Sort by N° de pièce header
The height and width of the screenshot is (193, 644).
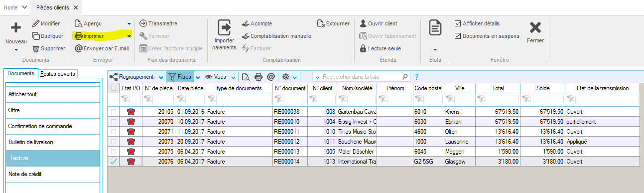158,88
